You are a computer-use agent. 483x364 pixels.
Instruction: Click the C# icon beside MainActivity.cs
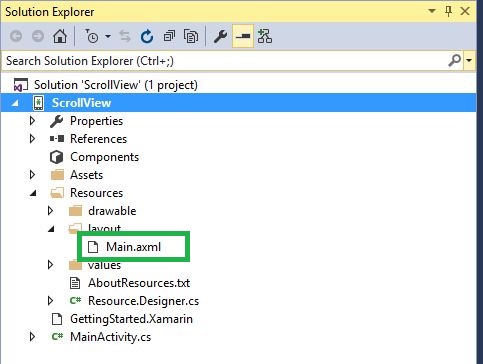click(x=57, y=337)
